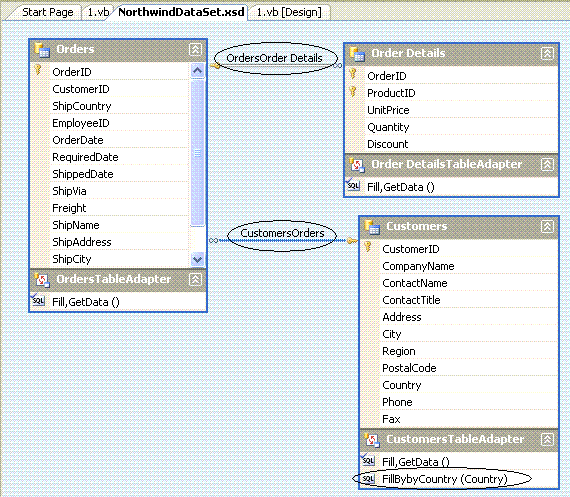Click the Order DetailsTableAdapter icon
Image resolution: width=570 pixels, height=497 pixels.
[357, 165]
